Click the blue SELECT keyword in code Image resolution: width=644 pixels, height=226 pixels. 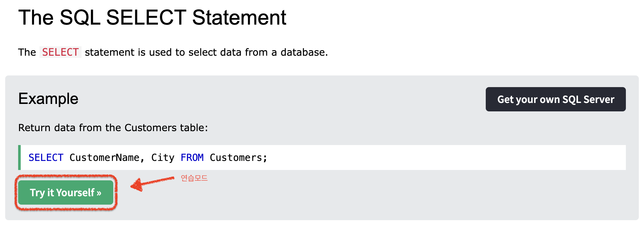pyautogui.click(x=46, y=158)
